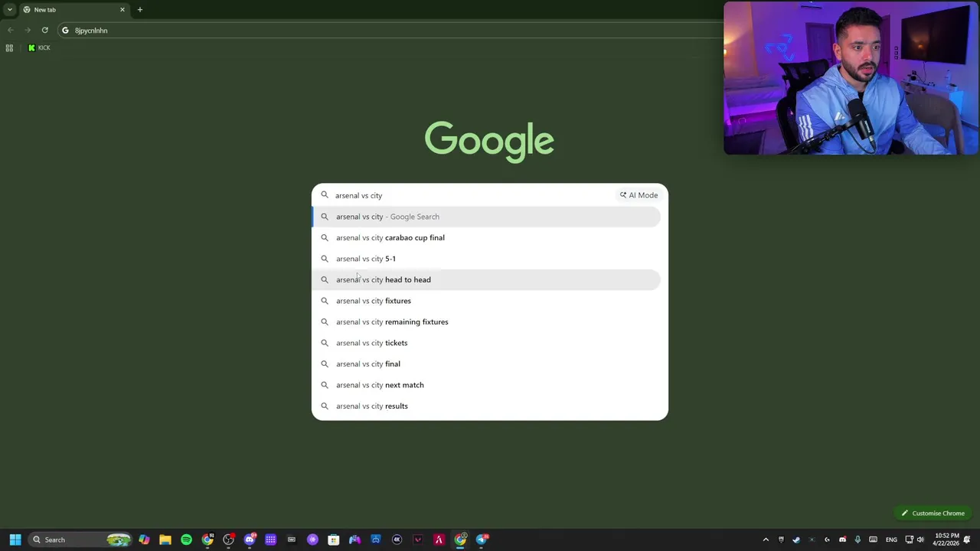Switch to AI Mode in search box
This screenshot has width=980, height=551.
click(x=639, y=195)
